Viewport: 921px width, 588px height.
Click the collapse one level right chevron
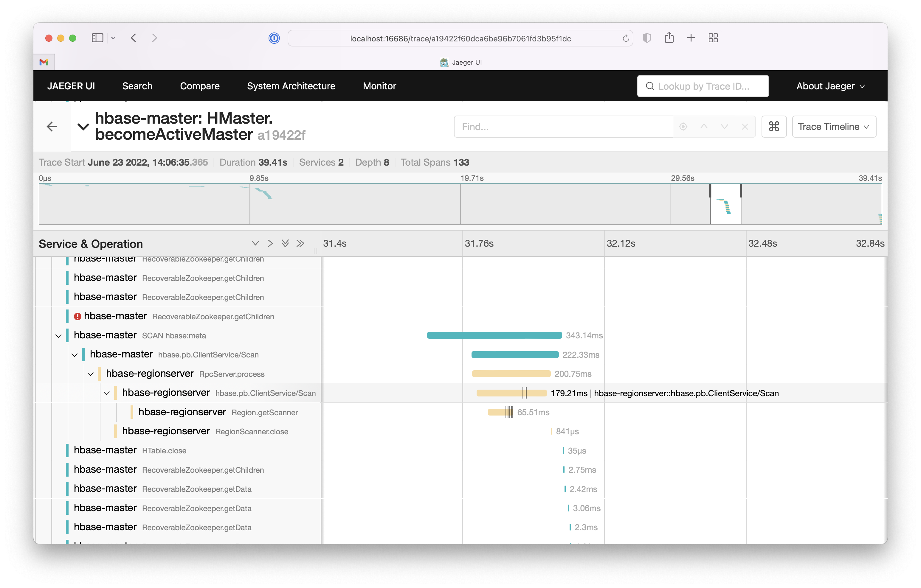(x=270, y=244)
